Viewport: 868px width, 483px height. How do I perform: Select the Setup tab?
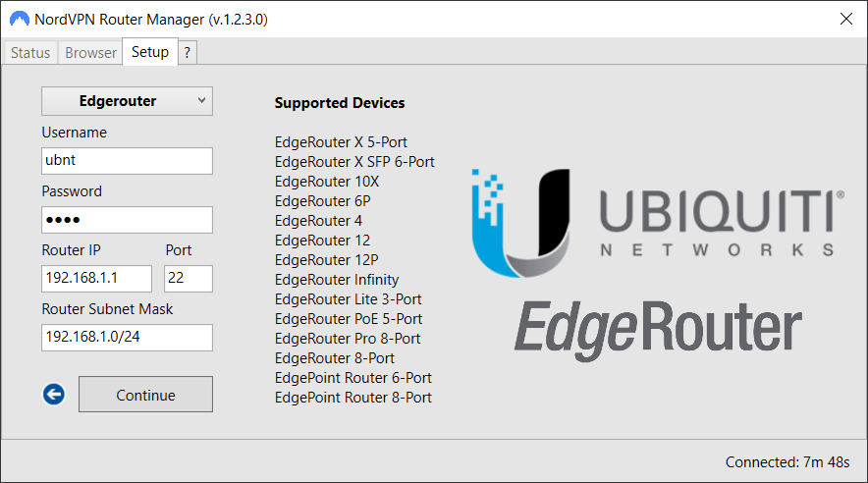click(x=150, y=52)
